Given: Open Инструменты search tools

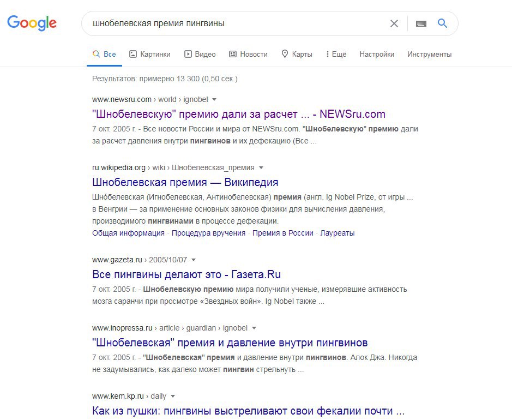Looking at the screenshot, I should pos(429,54).
